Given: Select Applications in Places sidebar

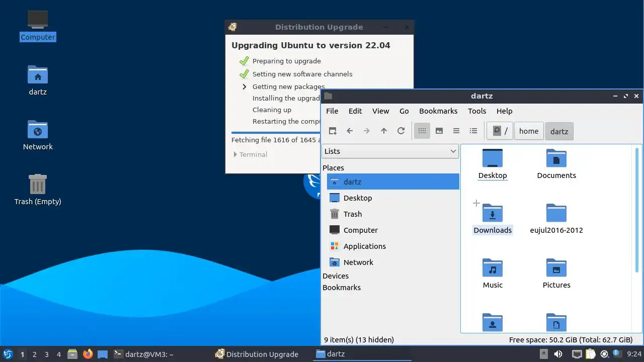Looking at the screenshot, I should (x=393, y=246).
